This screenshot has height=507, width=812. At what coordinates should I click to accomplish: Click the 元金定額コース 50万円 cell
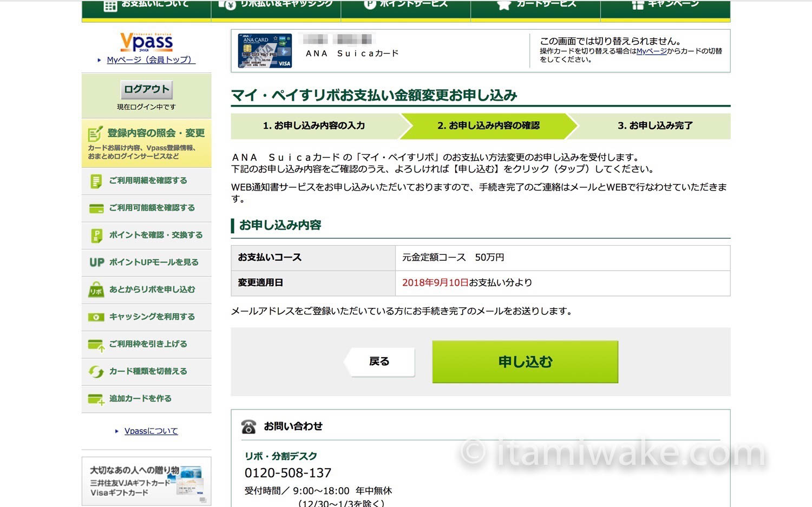point(562,258)
